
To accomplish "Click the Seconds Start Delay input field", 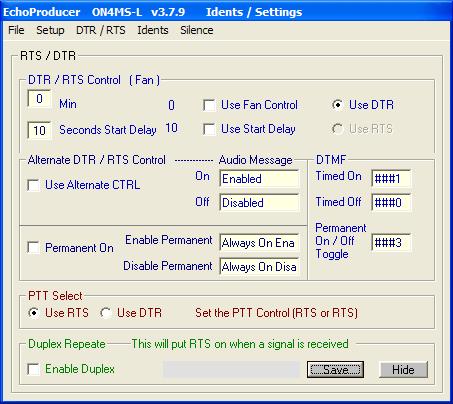I will [39, 130].
